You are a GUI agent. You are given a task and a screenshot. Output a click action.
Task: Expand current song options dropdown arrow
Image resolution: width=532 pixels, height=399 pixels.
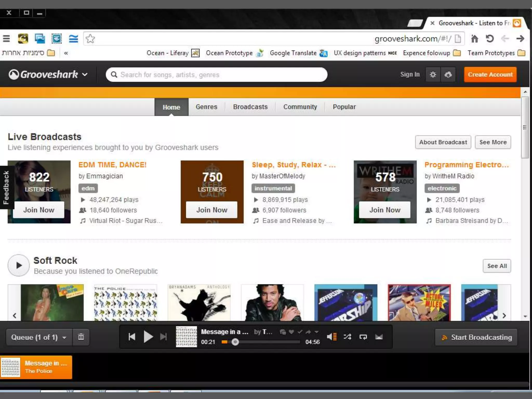click(x=316, y=332)
